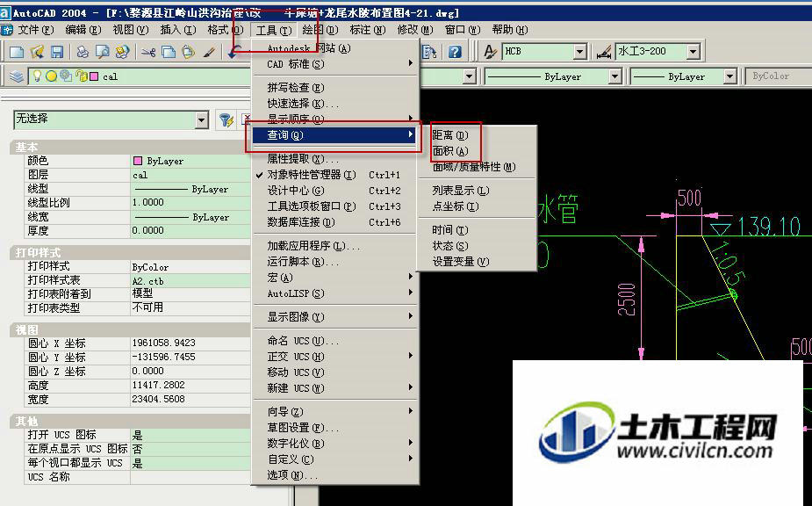Click the Open file folder icon
The width and height of the screenshot is (812, 506).
click(x=37, y=51)
